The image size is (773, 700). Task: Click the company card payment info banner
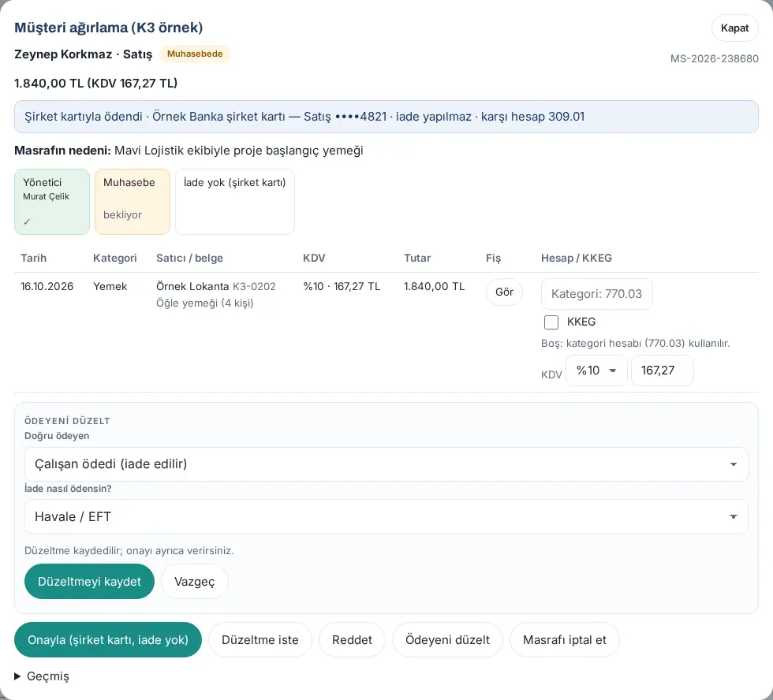tap(386, 117)
